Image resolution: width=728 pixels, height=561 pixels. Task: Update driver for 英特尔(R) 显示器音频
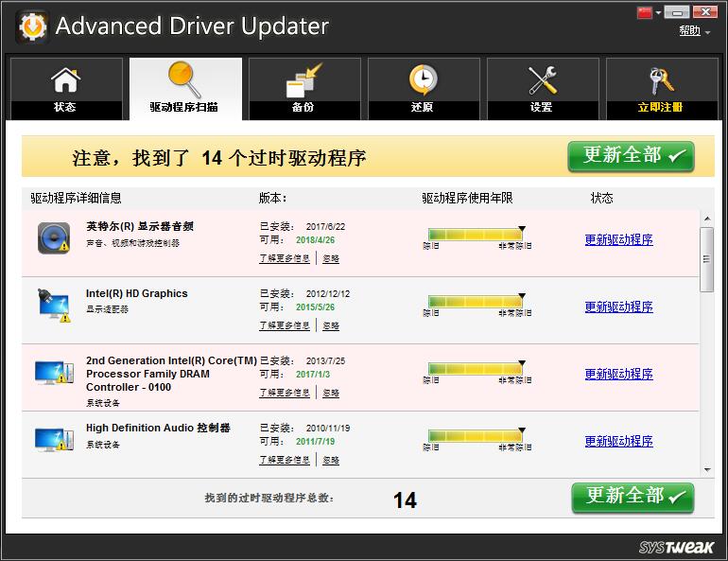[619, 239]
